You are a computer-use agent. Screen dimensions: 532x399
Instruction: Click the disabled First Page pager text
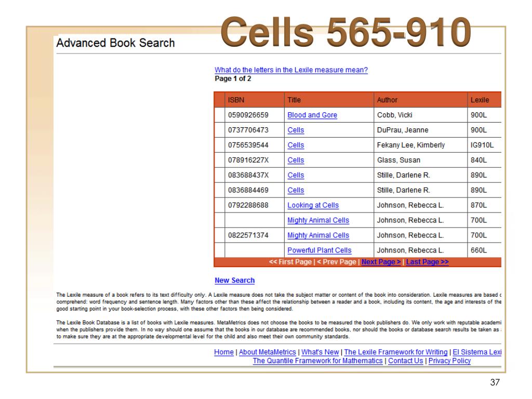click(x=290, y=262)
